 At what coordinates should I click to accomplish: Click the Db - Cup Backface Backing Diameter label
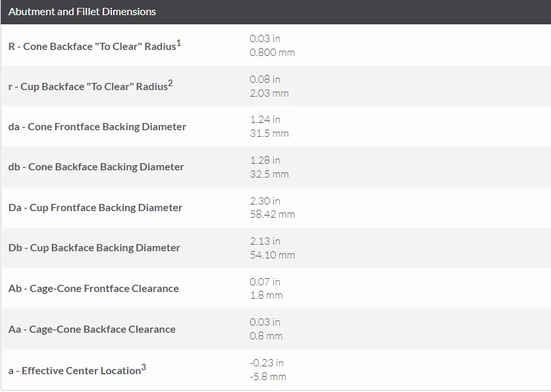(93, 247)
